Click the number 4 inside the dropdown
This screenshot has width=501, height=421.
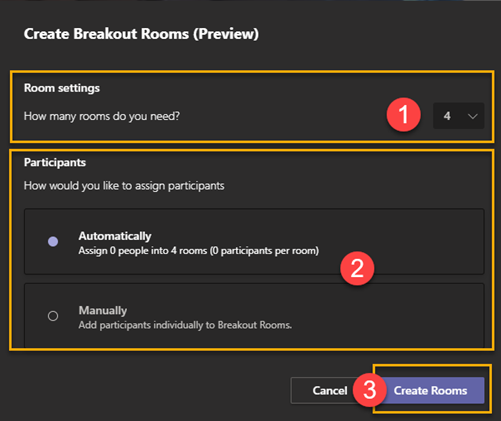pos(447,116)
